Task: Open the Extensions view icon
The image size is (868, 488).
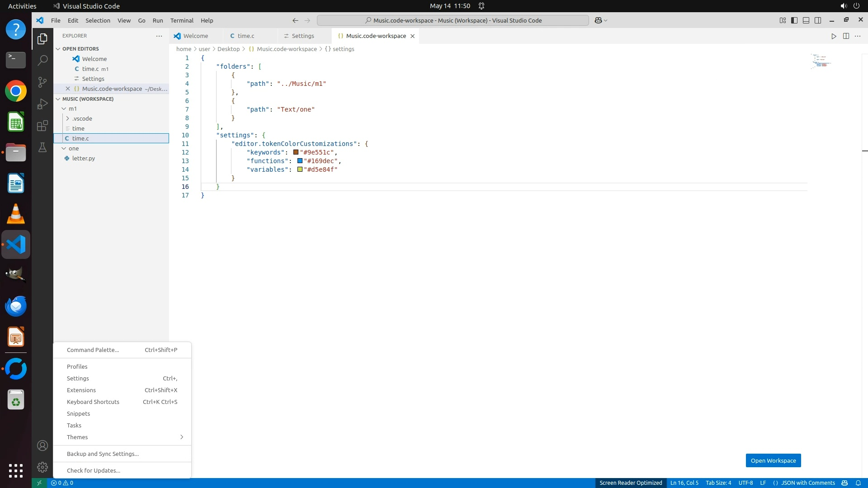Action: [42, 126]
